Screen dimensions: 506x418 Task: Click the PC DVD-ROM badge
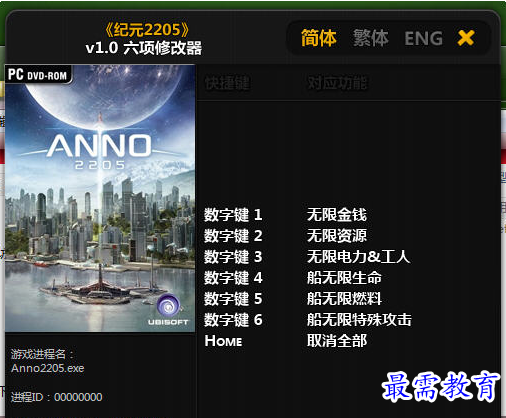(38, 74)
